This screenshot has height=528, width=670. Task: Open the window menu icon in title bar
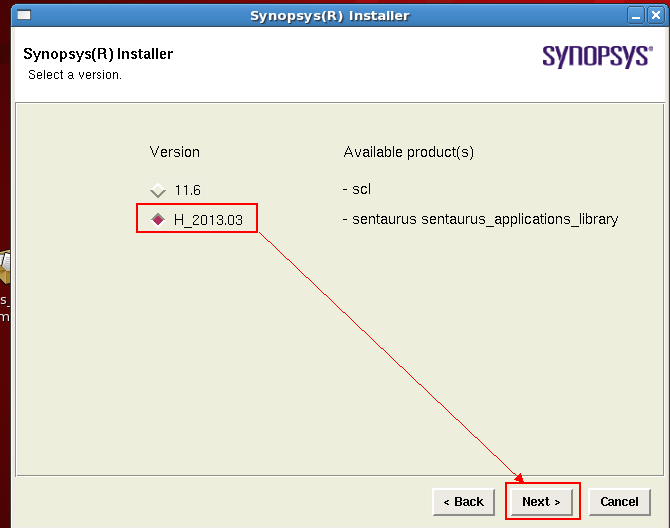pyautogui.click(x=24, y=15)
